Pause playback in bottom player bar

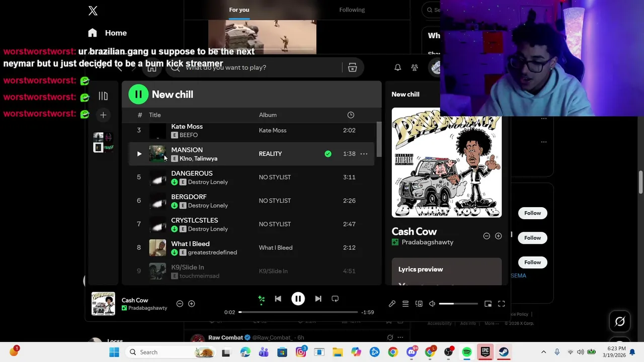298,299
